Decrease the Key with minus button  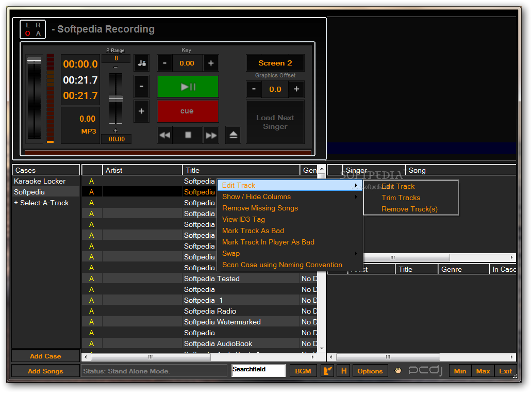[x=164, y=63]
